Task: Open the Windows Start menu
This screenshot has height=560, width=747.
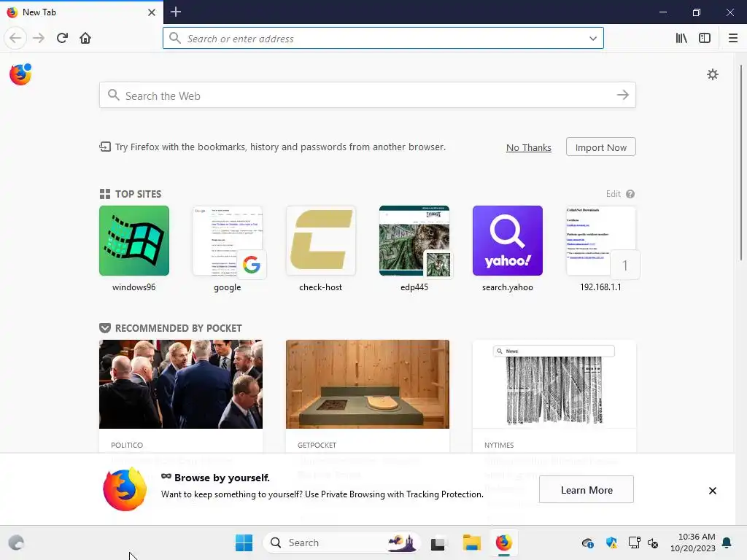Action: (x=244, y=542)
